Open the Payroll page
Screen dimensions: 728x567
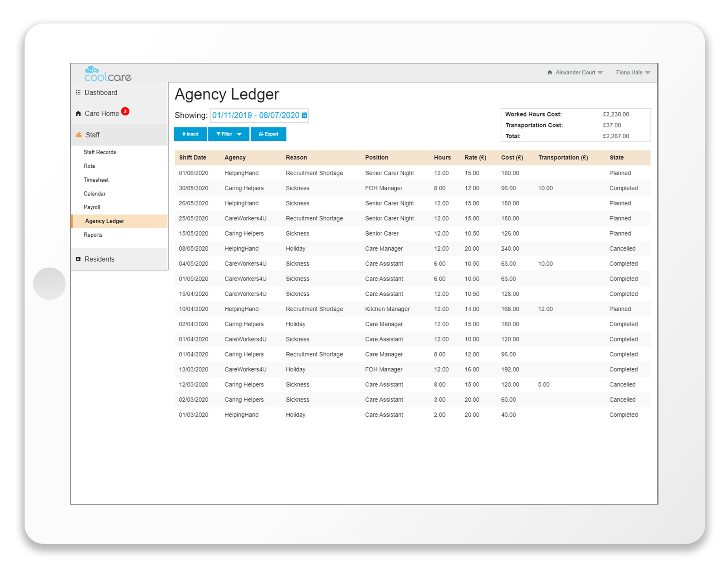point(92,207)
